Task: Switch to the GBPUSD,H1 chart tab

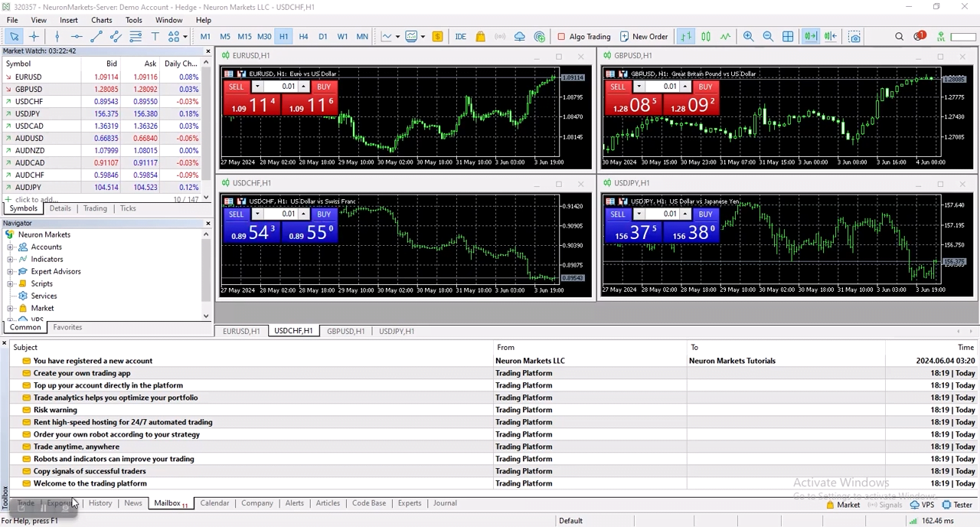Action: click(345, 331)
